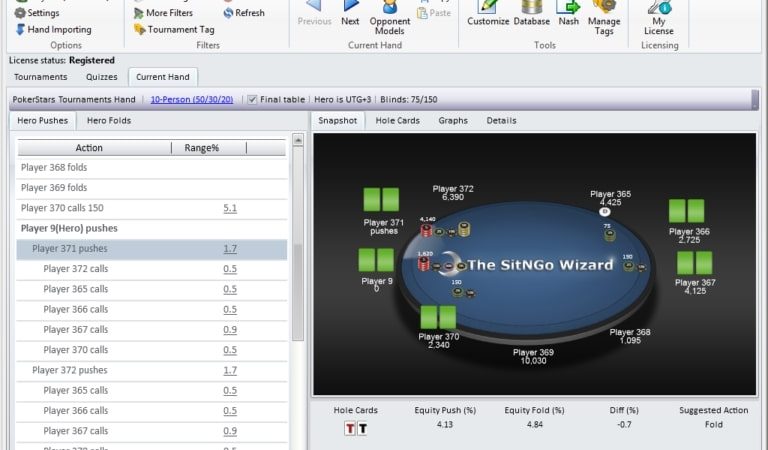The height and width of the screenshot is (450, 768).
Task: Open the Details tab
Action: point(502,120)
